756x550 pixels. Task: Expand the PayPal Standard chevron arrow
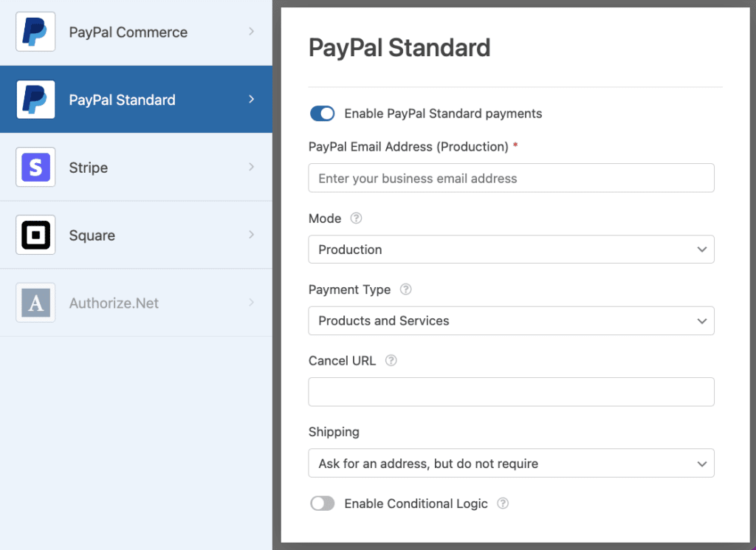(251, 100)
